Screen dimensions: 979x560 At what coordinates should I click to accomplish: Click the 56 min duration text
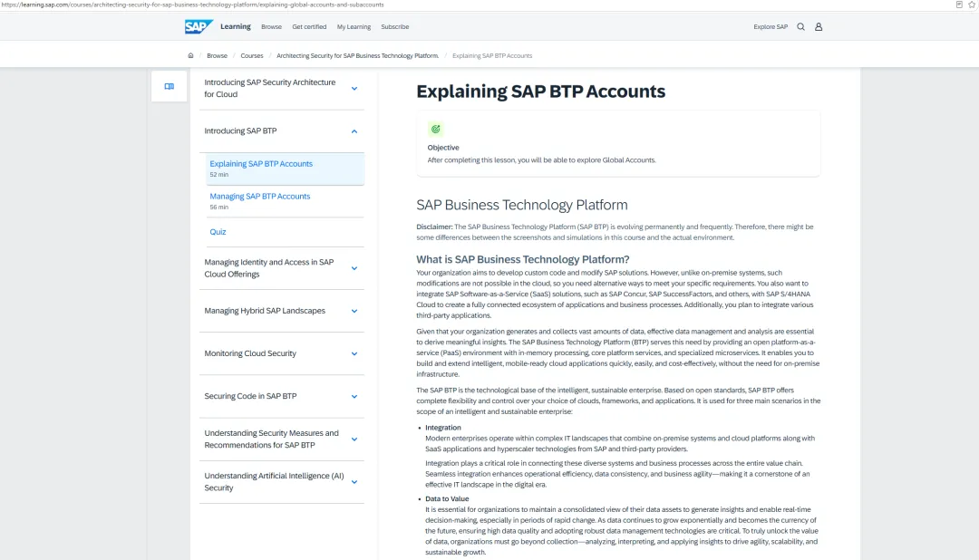[x=218, y=208]
